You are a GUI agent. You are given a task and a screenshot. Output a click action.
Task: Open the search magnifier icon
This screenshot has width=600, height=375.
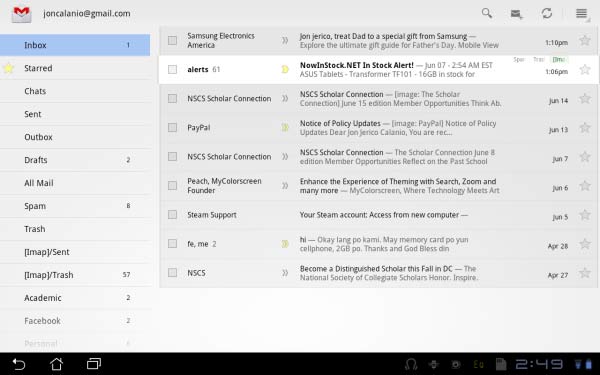pyautogui.click(x=487, y=13)
